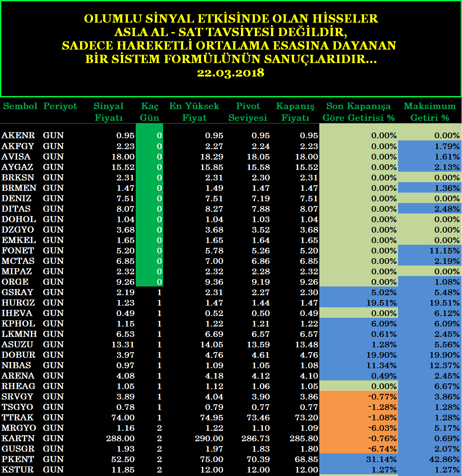Select the LKMNH symbol cell
Viewport: 462px width, 476px height.
pos(19,334)
